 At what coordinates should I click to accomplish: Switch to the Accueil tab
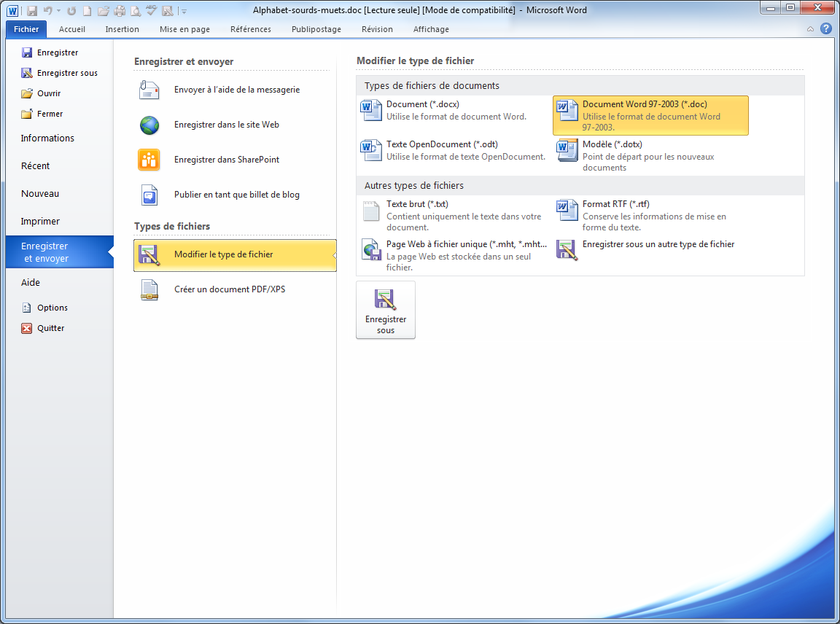coord(71,29)
